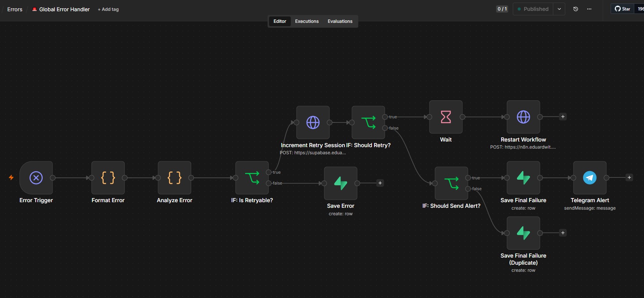Open the Save Final Failure (Duplicate) node
The image size is (644, 298).
pyautogui.click(x=524, y=233)
